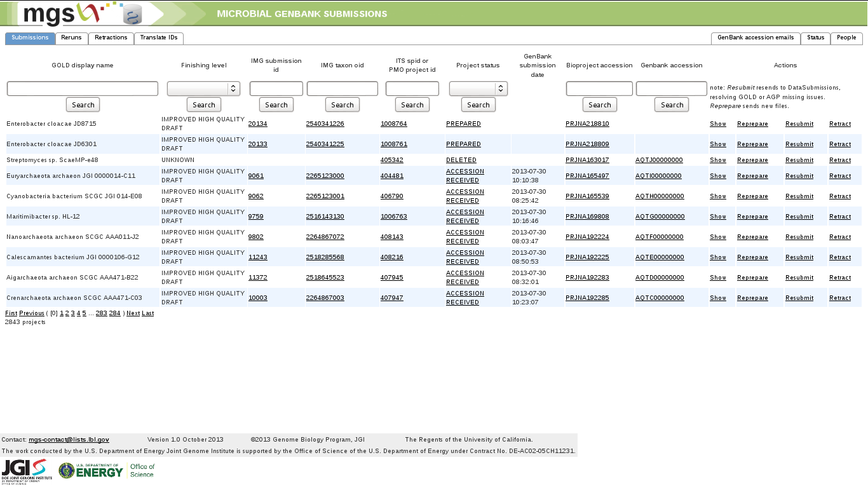The width and height of the screenshot is (868, 488).
Task: Open the Project status dropdown
Action: (x=478, y=89)
